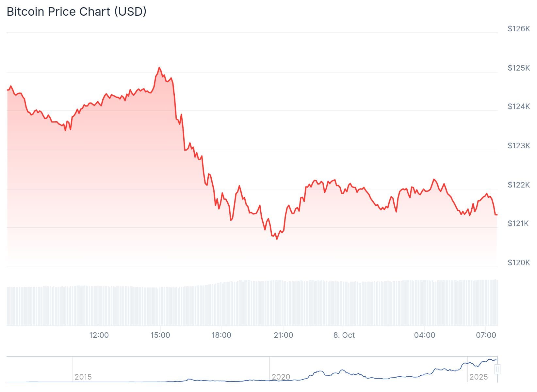Click the $121K price axis label

(518, 223)
